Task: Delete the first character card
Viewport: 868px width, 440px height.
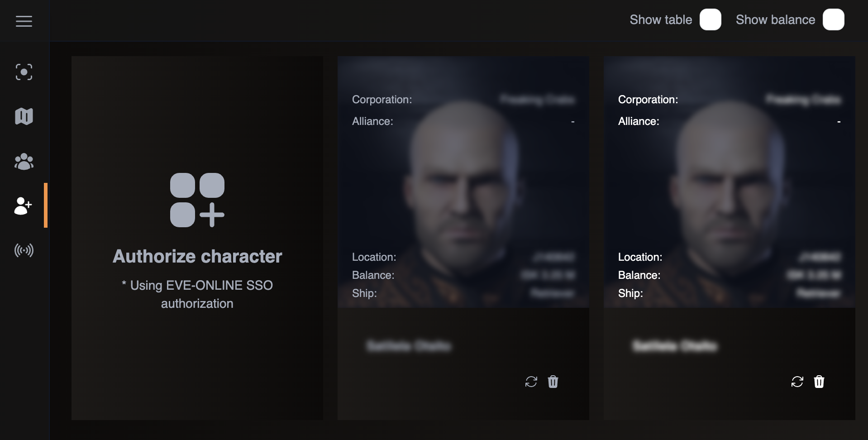Action: [x=553, y=382]
